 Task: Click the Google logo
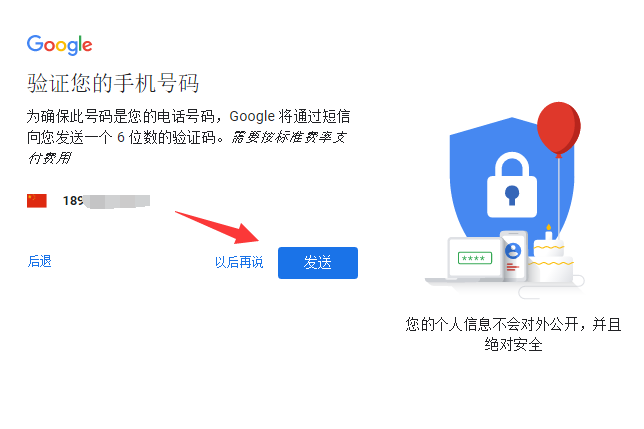(x=60, y=45)
